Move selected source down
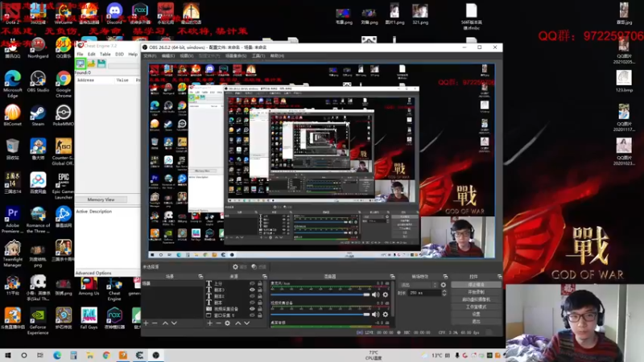644x362 pixels. pyautogui.click(x=247, y=323)
